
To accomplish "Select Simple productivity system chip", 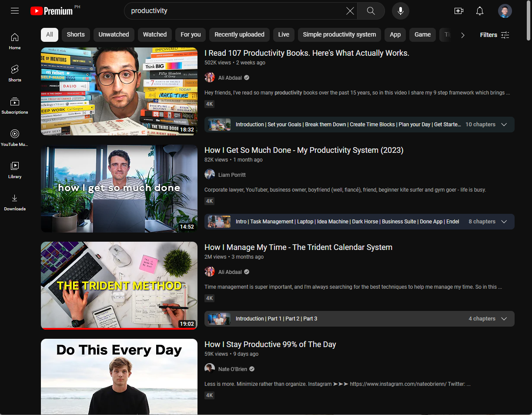I will [339, 34].
